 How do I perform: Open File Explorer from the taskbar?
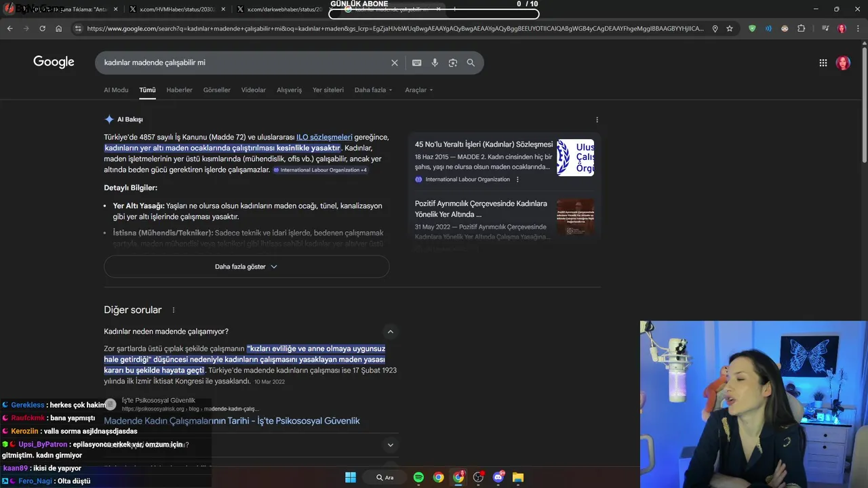(x=518, y=477)
